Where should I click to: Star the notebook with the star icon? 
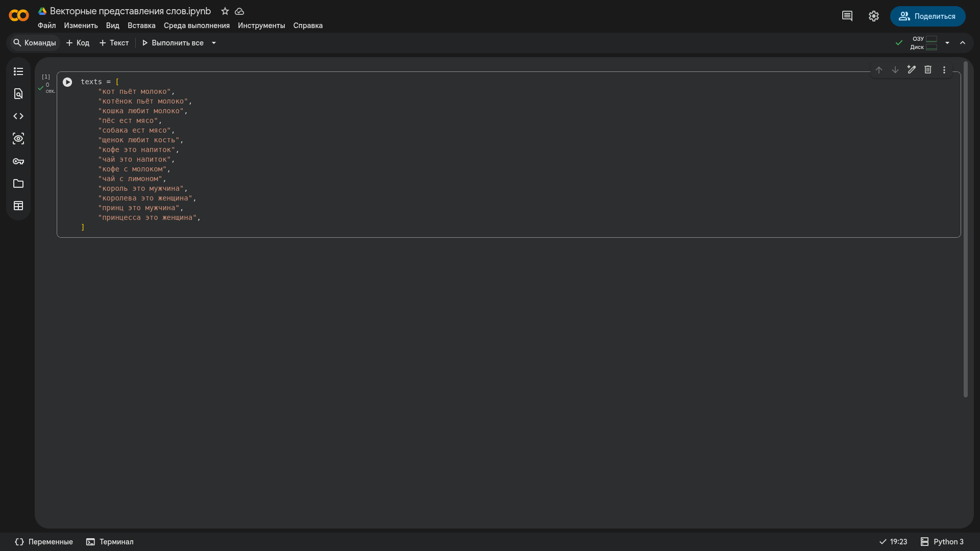[225, 11]
